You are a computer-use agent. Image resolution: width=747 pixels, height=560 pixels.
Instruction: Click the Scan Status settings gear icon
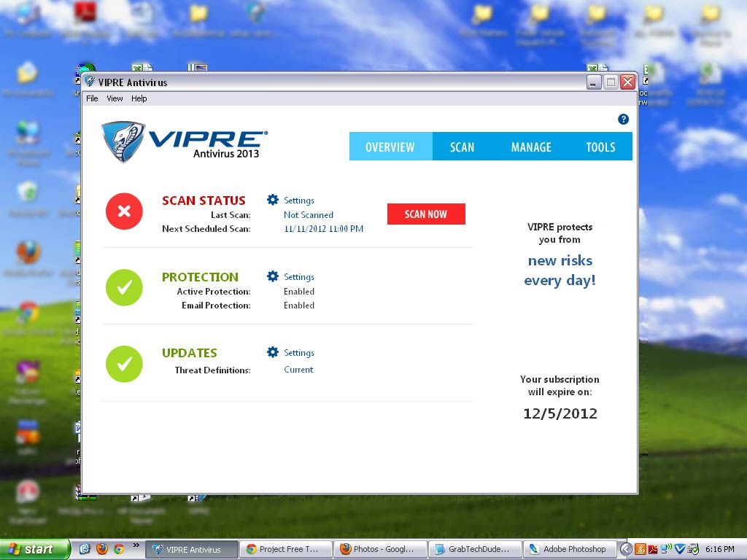pyautogui.click(x=273, y=200)
